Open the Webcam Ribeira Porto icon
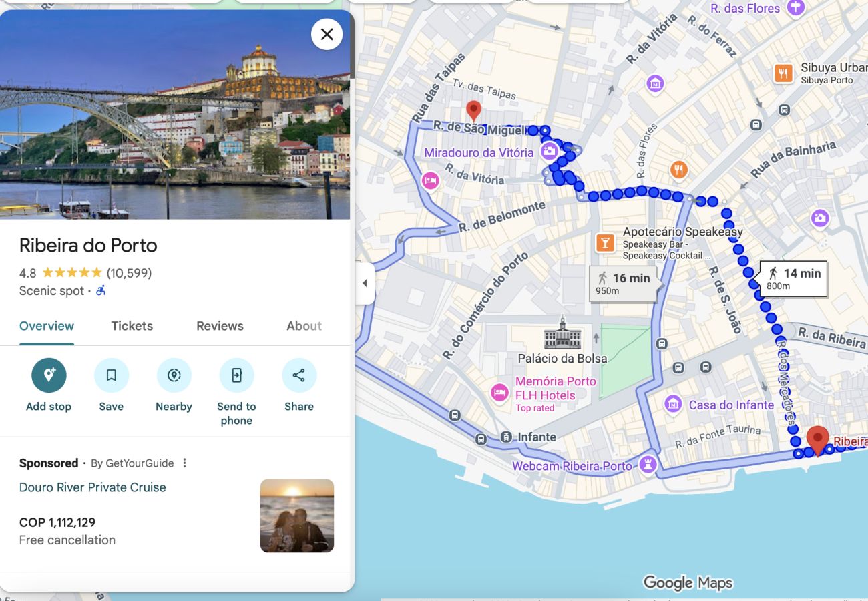This screenshot has width=868, height=601. pyautogui.click(x=646, y=465)
